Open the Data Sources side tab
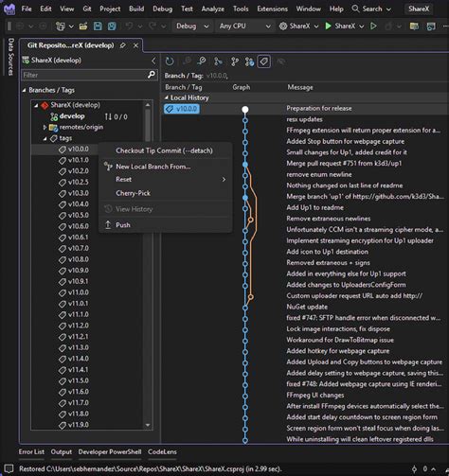The height and width of the screenshot is (476, 449). click(10, 57)
